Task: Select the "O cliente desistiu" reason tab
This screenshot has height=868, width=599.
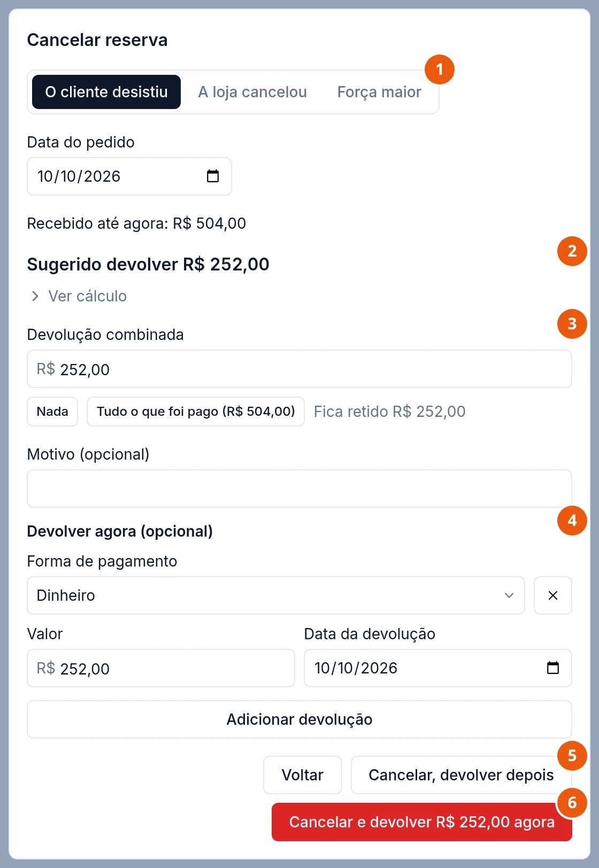Action: [x=106, y=92]
